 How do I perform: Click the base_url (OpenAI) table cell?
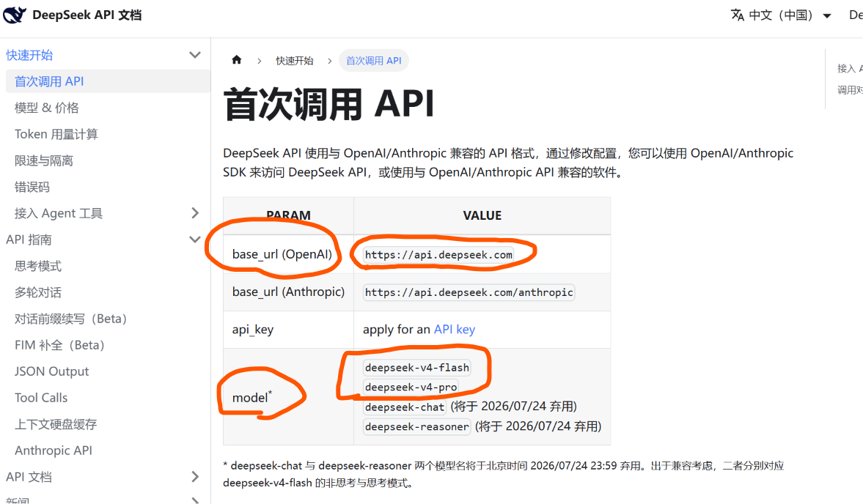click(x=288, y=254)
